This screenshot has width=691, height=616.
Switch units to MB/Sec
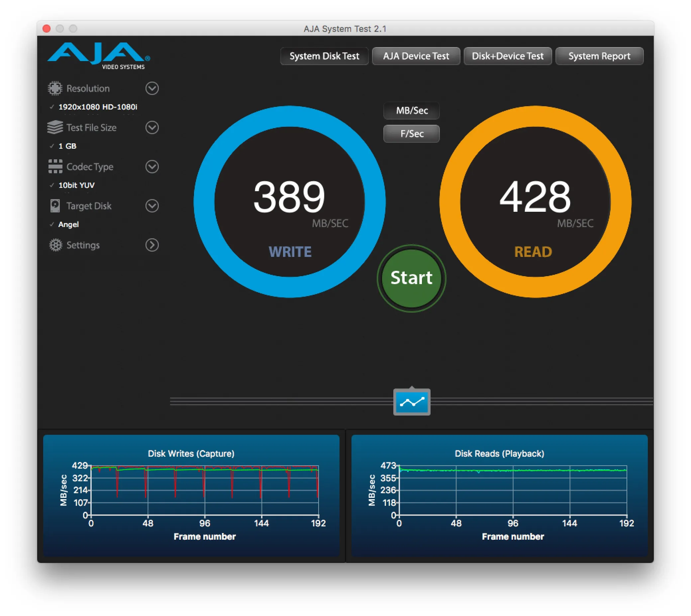412,111
